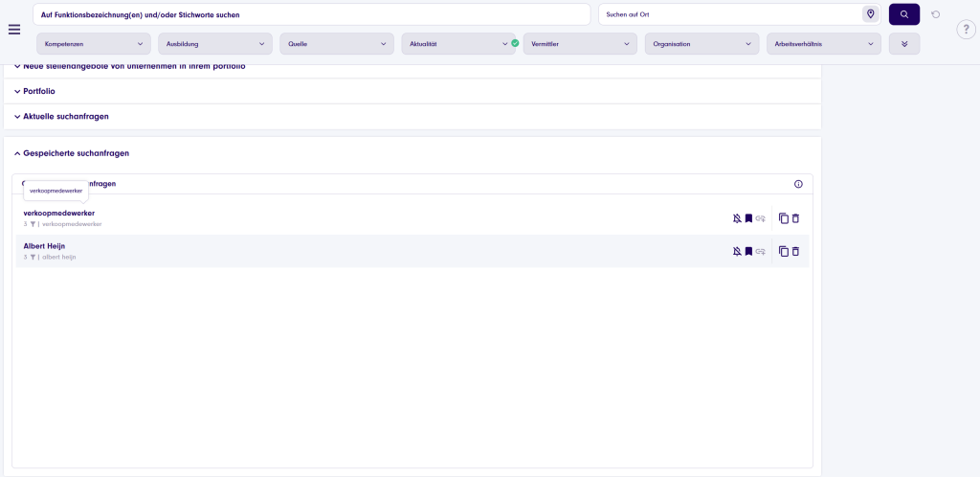This screenshot has width=980, height=477.
Task: Delete the verkoopmedewerker saved search
Action: [795, 218]
